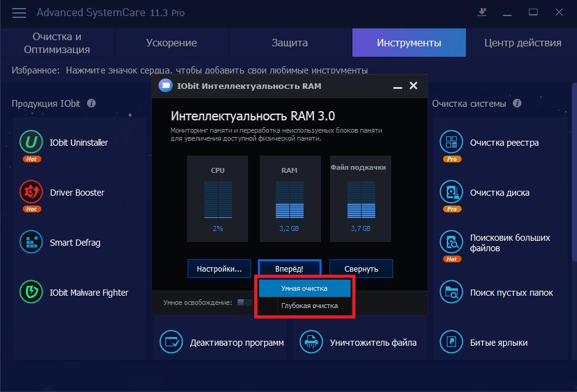This screenshot has width=577, height=392.
Task: Open the hamburger main menu
Action: tap(19, 13)
